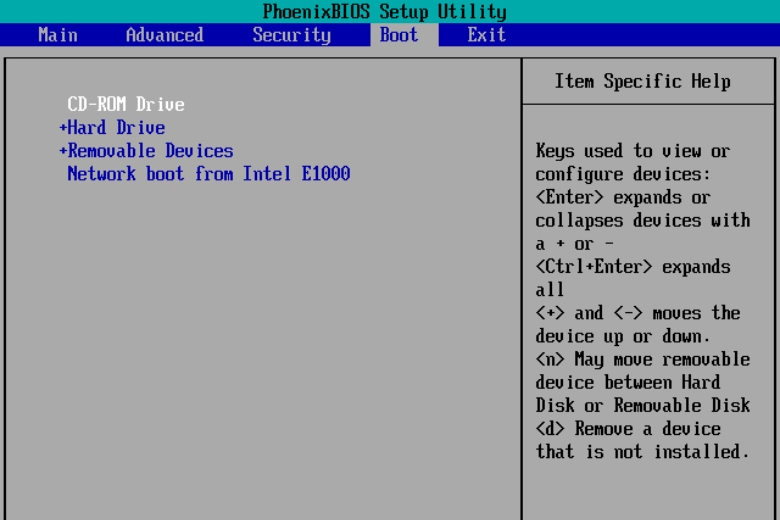Select Network boot from Intel E1000
Viewport: 780px width, 520px height.
pos(209,174)
